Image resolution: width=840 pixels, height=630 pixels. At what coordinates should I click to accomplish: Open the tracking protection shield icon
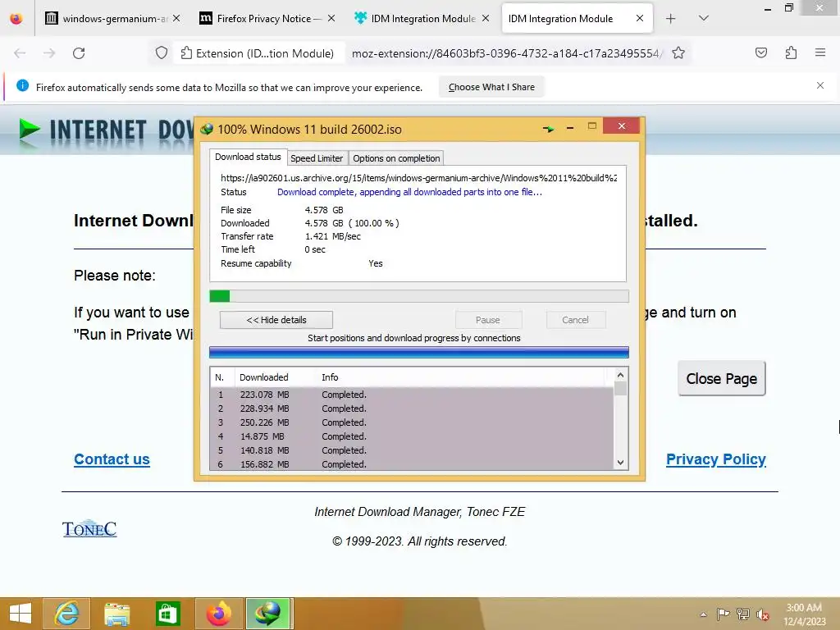(162, 53)
